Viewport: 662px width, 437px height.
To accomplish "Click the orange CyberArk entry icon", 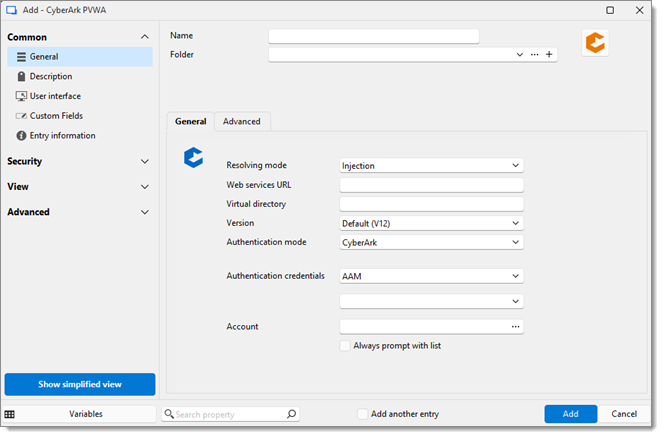I will tap(595, 43).
